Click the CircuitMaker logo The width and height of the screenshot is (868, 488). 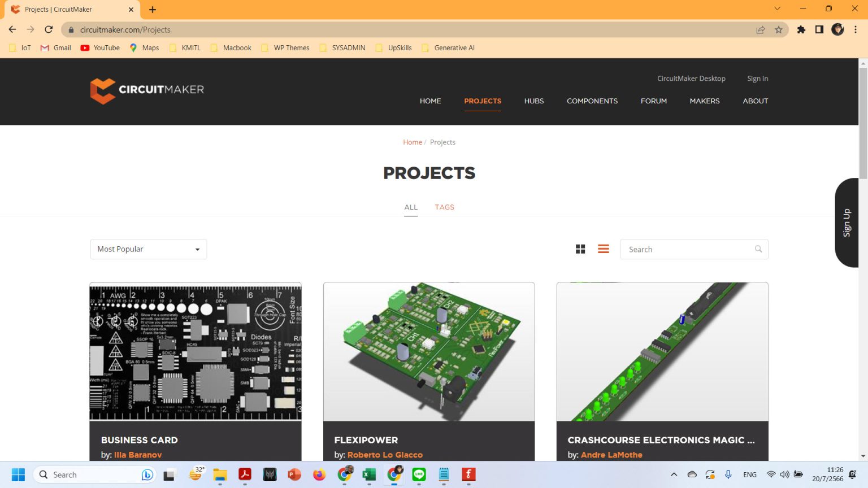(x=147, y=90)
